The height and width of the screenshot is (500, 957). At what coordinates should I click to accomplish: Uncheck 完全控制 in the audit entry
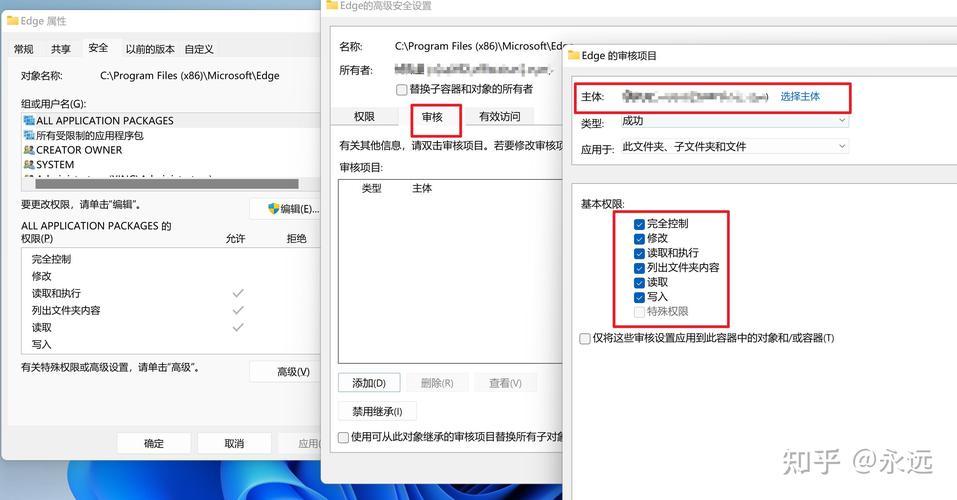point(639,224)
